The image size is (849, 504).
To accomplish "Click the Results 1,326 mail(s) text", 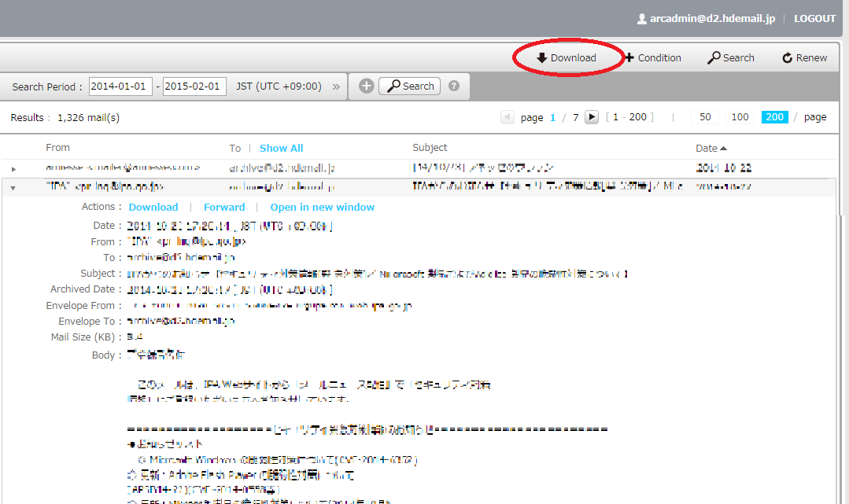I will click(65, 117).
